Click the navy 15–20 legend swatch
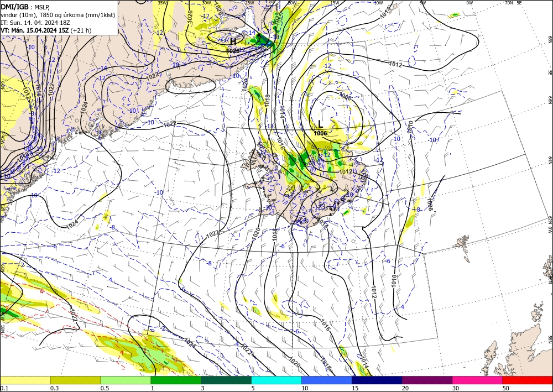 [377, 380]
